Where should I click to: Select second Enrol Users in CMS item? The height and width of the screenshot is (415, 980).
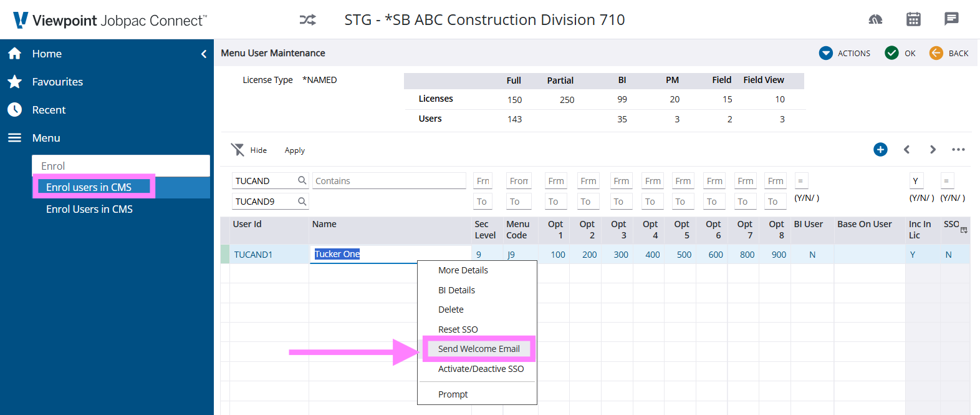coord(89,209)
